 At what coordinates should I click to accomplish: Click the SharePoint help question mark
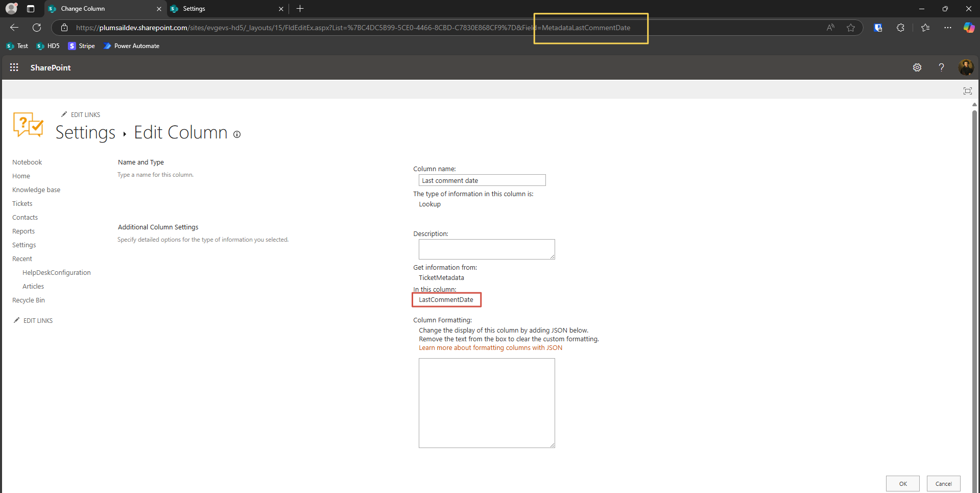(941, 67)
